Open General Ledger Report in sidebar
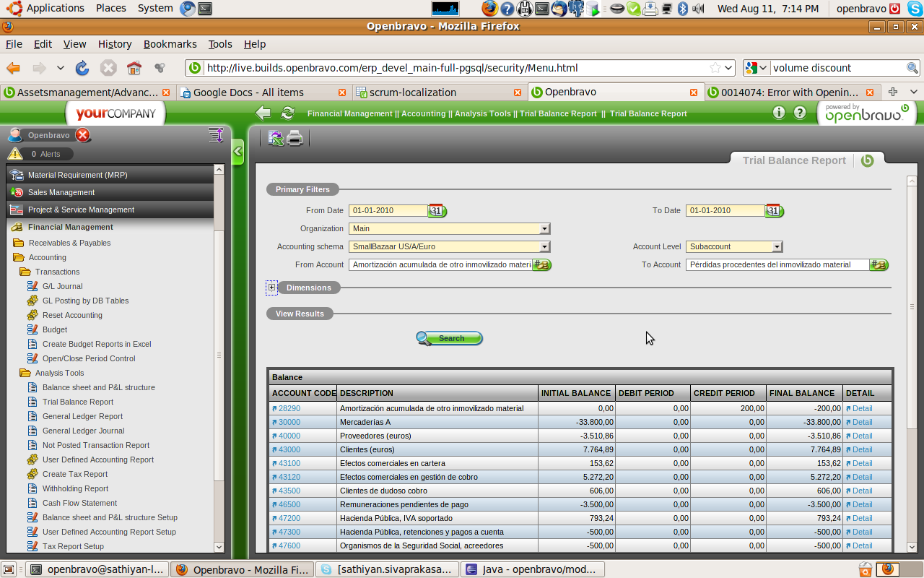This screenshot has height=578, width=924. (82, 416)
